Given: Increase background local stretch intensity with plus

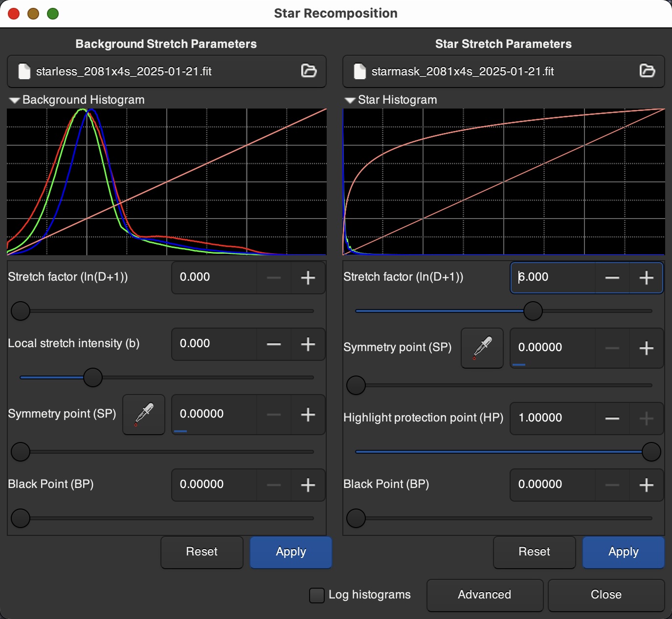Looking at the screenshot, I should tap(308, 344).
